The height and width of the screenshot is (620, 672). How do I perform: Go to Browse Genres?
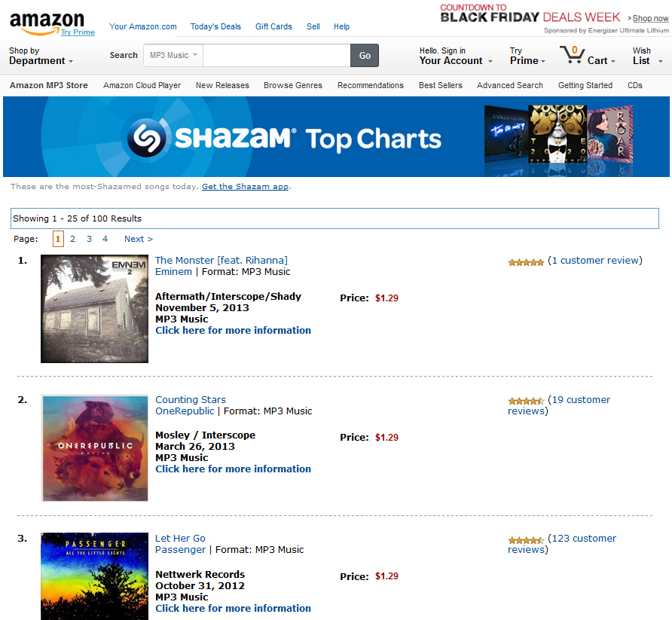tap(293, 85)
